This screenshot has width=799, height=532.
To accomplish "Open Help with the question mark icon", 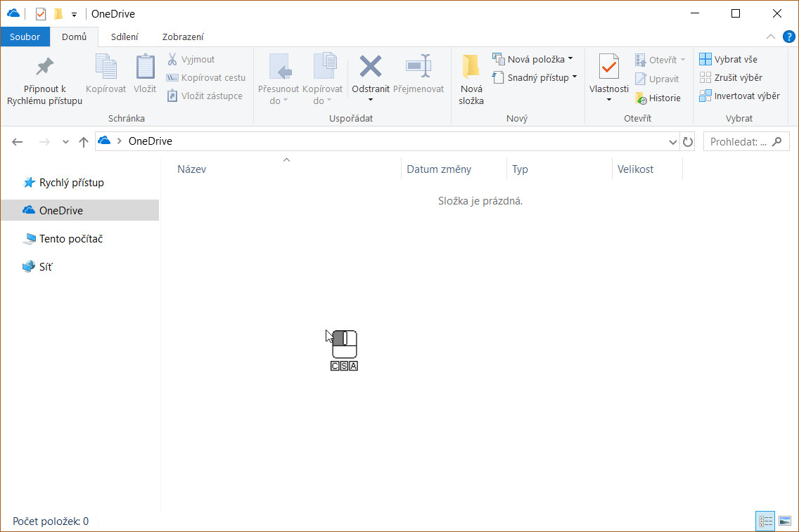I will coord(789,37).
